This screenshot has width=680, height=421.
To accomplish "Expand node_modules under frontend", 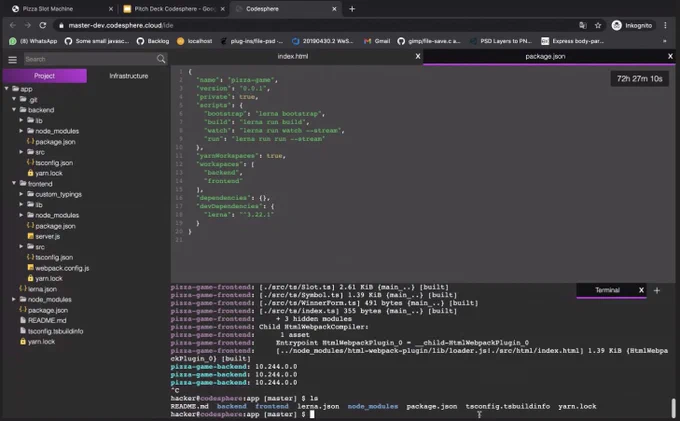I will pos(21,215).
